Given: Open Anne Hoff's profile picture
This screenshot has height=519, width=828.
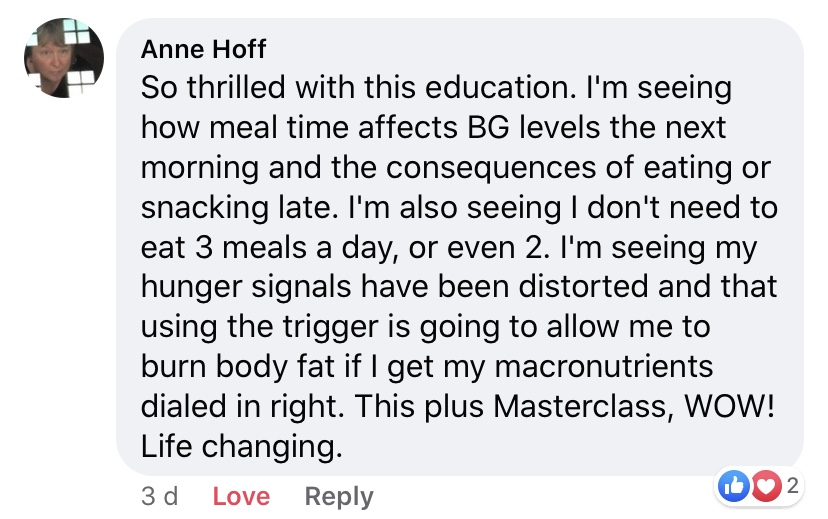Looking at the screenshot, I should 64,57.
